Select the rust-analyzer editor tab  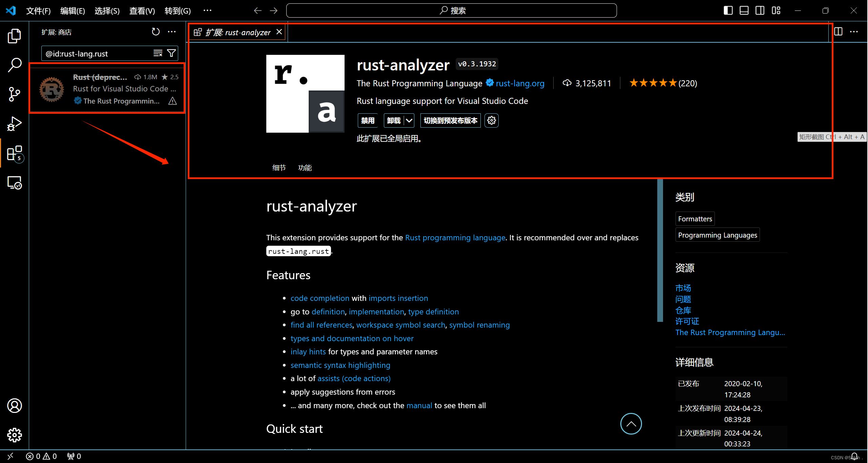[x=238, y=32]
